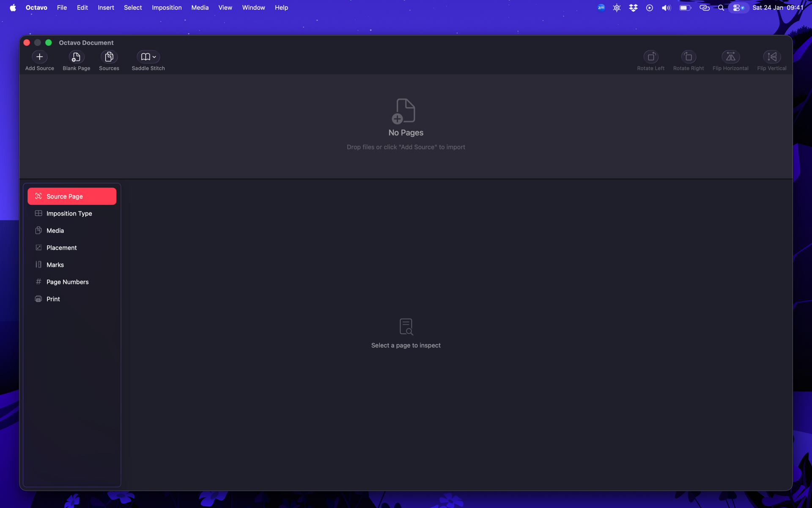Viewport: 812px width, 508px height.
Task: Click the Add Source plus icon
Action: [x=39, y=57]
